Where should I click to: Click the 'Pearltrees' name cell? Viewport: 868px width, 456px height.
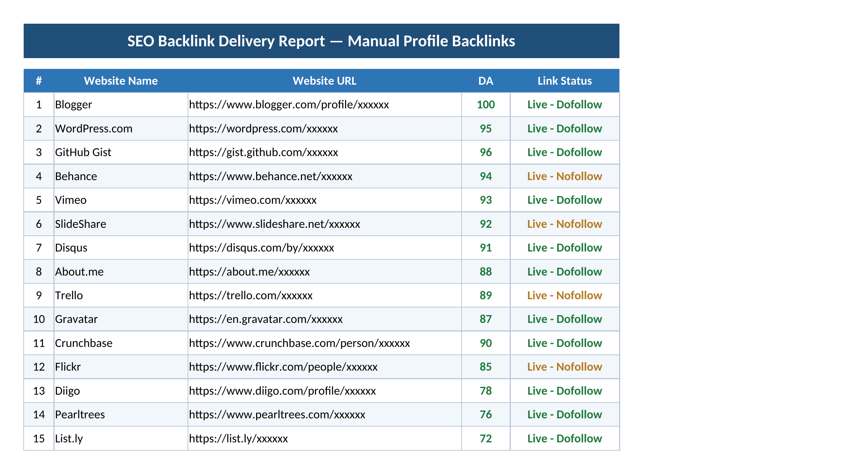[x=121, y=414]
